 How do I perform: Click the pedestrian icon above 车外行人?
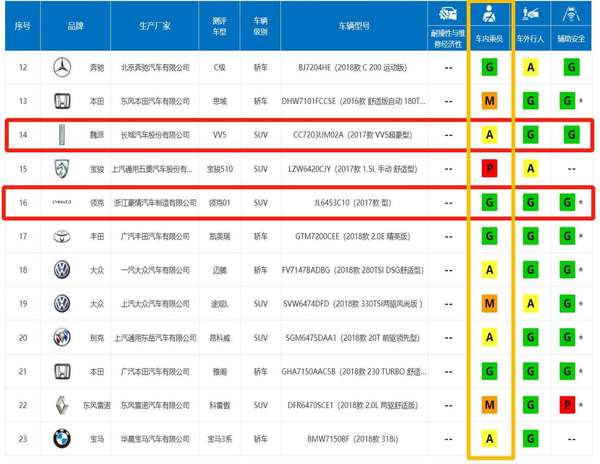pos(530,14)
